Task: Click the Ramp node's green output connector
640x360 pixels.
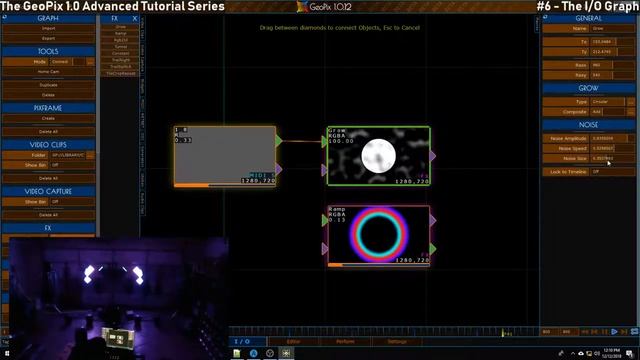Action: (x=433, y=249)
